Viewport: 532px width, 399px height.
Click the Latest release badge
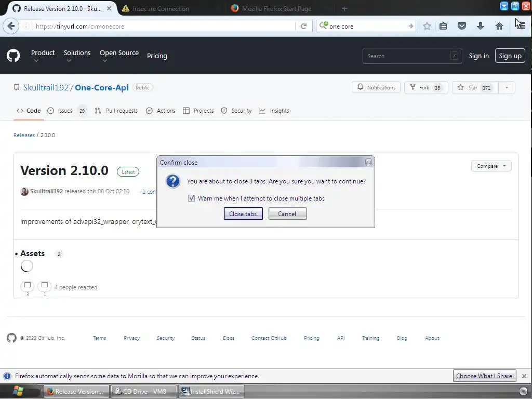(x=128, y=171)
